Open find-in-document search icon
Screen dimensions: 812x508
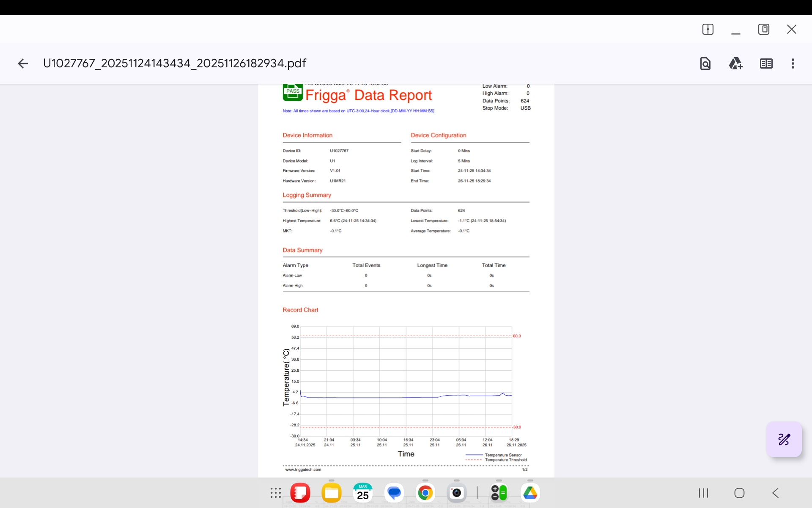705,63
